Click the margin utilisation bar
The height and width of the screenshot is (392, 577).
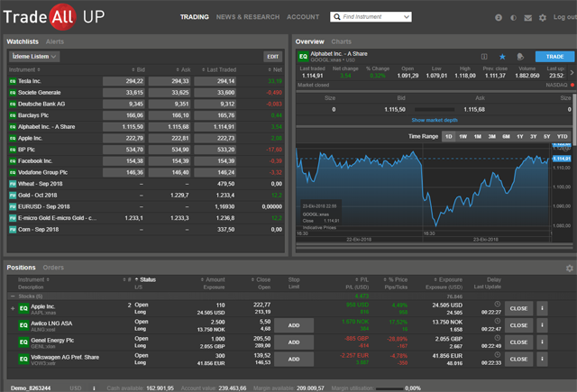click(x=389, y=388)
